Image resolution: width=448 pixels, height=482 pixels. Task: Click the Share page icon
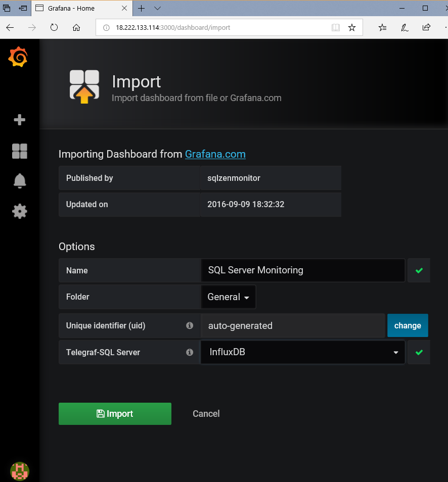point(426,27)
